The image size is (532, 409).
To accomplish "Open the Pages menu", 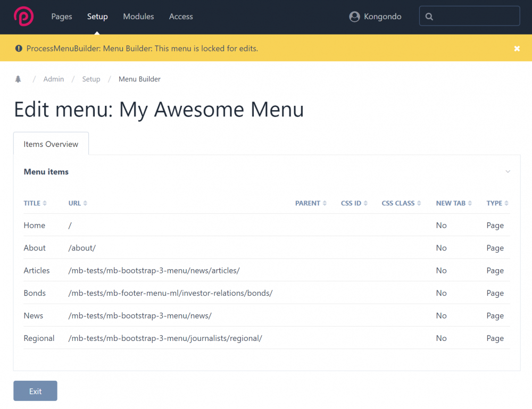I will pos(62,16).
